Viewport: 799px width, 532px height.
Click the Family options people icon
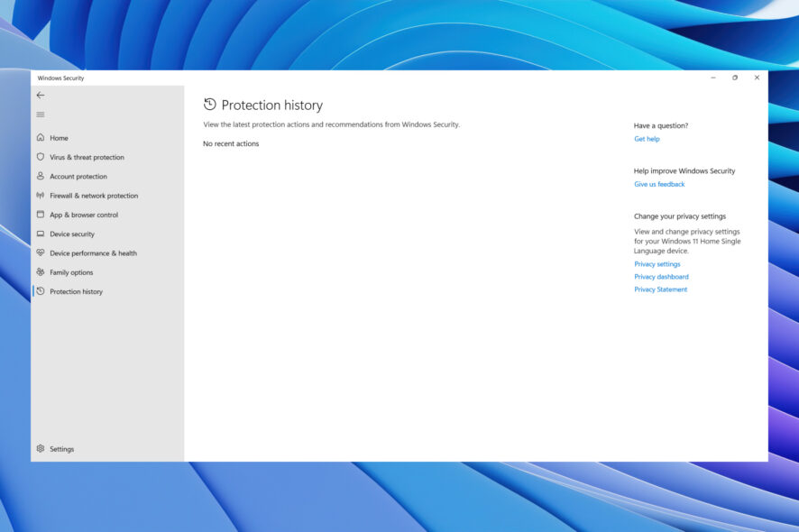41,272
